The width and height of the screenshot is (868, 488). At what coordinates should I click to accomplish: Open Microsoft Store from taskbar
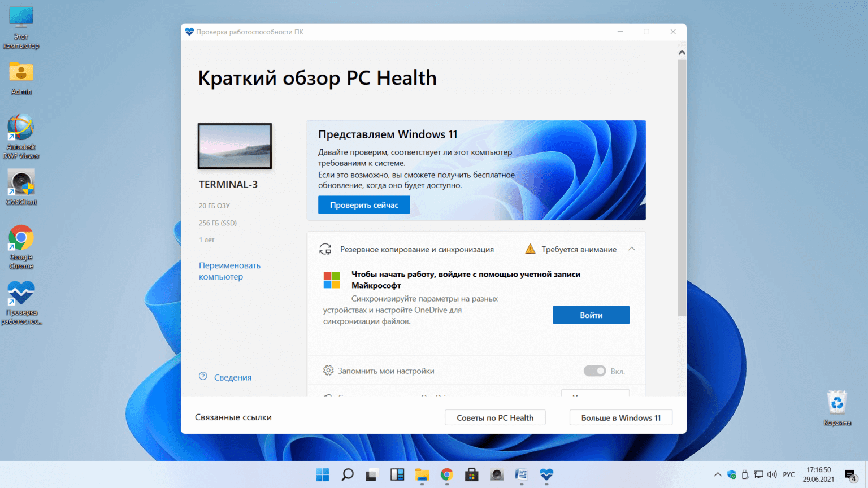pos(472,474)
